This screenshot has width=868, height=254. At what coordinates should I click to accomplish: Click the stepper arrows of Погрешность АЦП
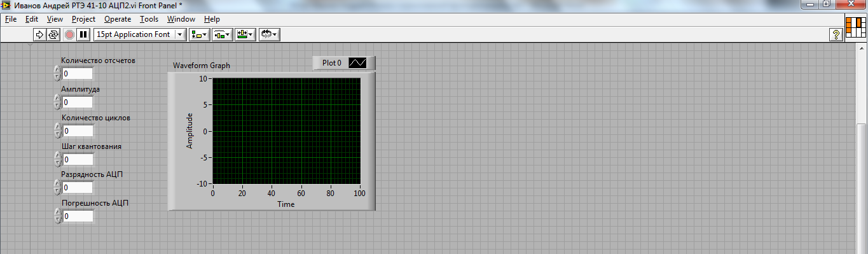click(58, 216)
